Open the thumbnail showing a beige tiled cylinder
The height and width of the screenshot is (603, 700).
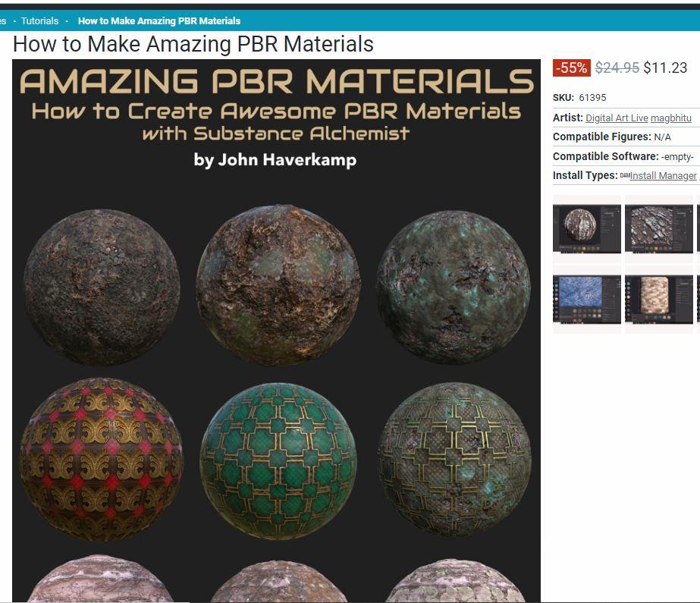point(659,299)
